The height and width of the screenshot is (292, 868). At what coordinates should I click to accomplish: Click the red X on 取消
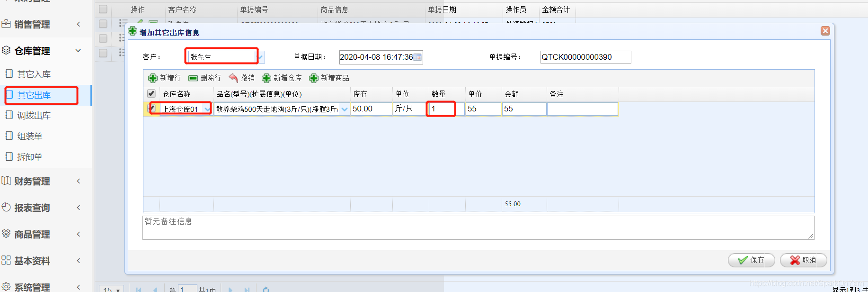pyautogui.click(x=795, y=260)
